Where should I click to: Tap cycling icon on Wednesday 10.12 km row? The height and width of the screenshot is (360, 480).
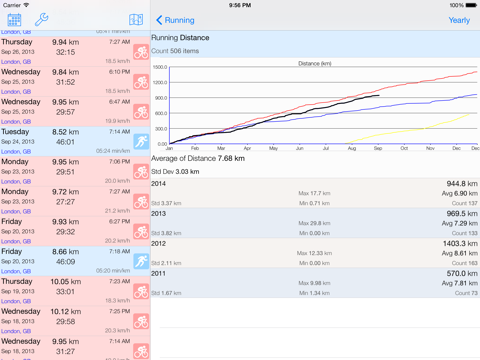coord(141,321)
